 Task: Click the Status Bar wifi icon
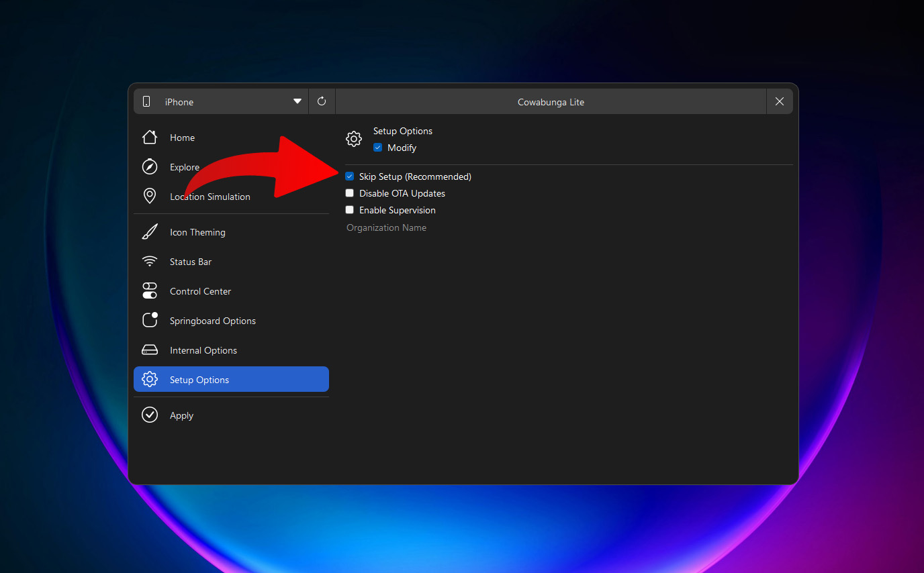coord(150,262)
